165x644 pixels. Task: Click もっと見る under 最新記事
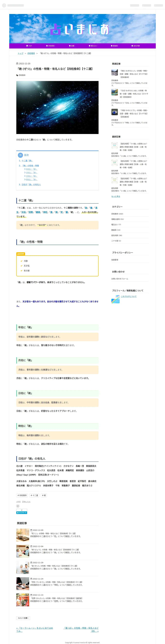point(116,196)
